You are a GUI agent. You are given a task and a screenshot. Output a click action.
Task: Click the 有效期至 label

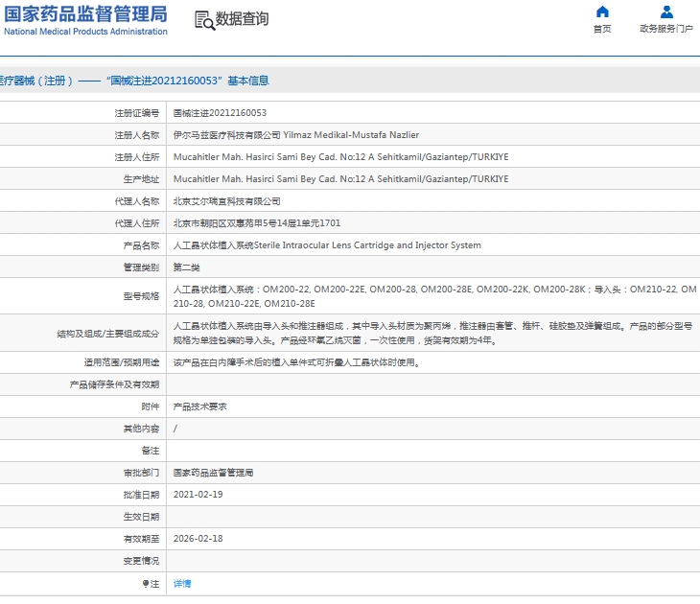click(x=141, y=539)
